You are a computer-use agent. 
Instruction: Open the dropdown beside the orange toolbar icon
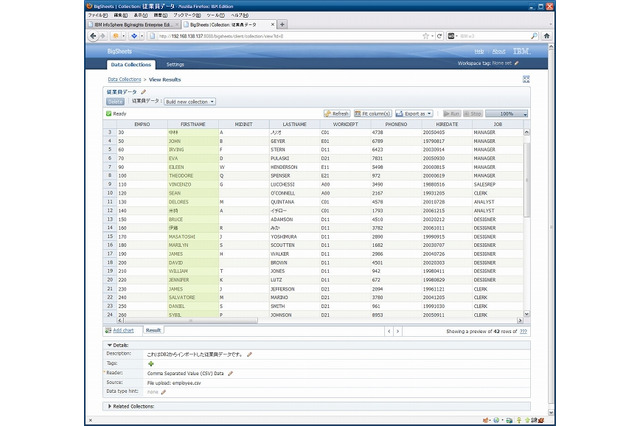click(x=124, y=36)
